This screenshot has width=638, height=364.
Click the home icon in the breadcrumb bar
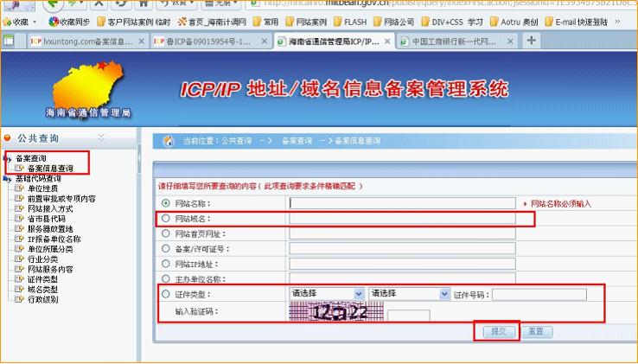(169, 140)
